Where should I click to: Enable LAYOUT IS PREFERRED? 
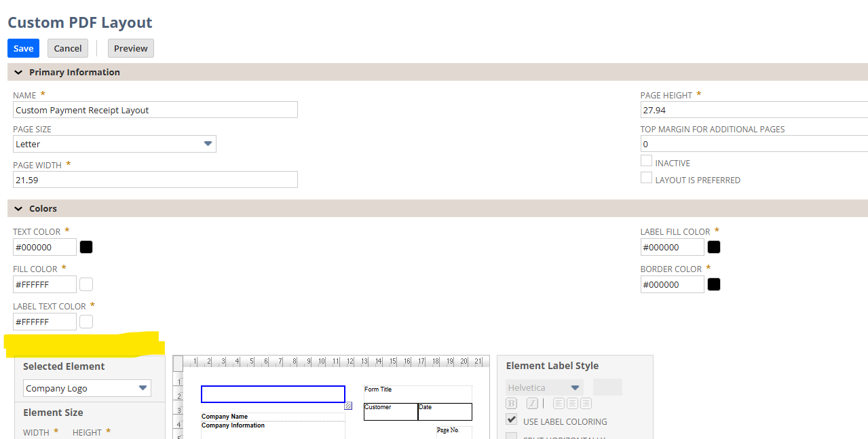point(646,178)
